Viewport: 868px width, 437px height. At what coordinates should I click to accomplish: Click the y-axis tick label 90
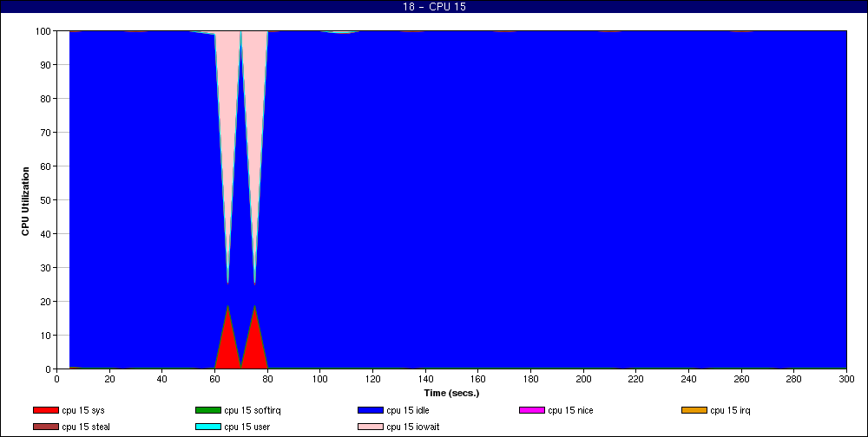coord(46,65)
